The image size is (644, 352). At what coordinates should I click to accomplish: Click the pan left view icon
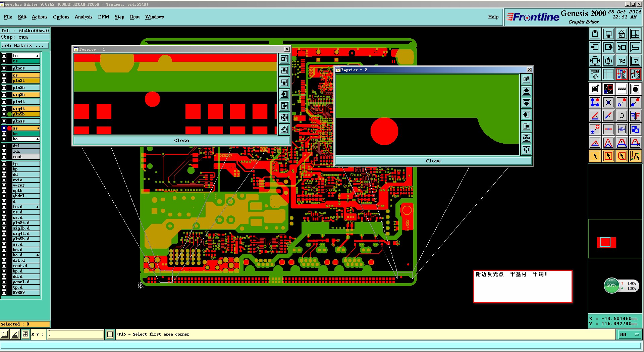click(595, 47)
